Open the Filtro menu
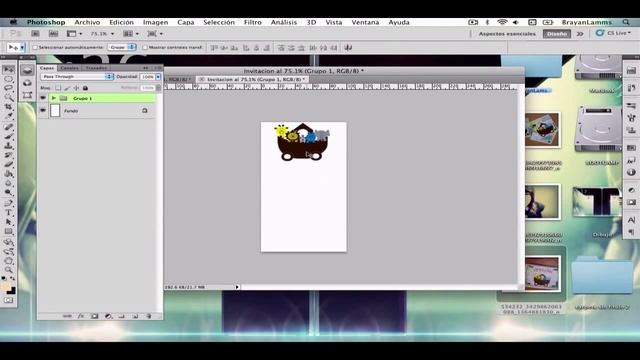Viewport: 640px width, 360px height. click(x=253, y=22)
